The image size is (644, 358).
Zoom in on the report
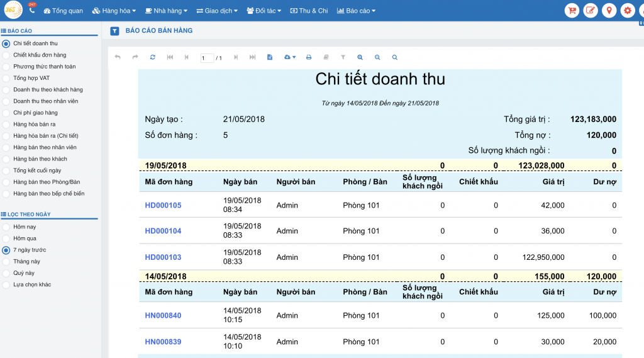pos(360,57)
